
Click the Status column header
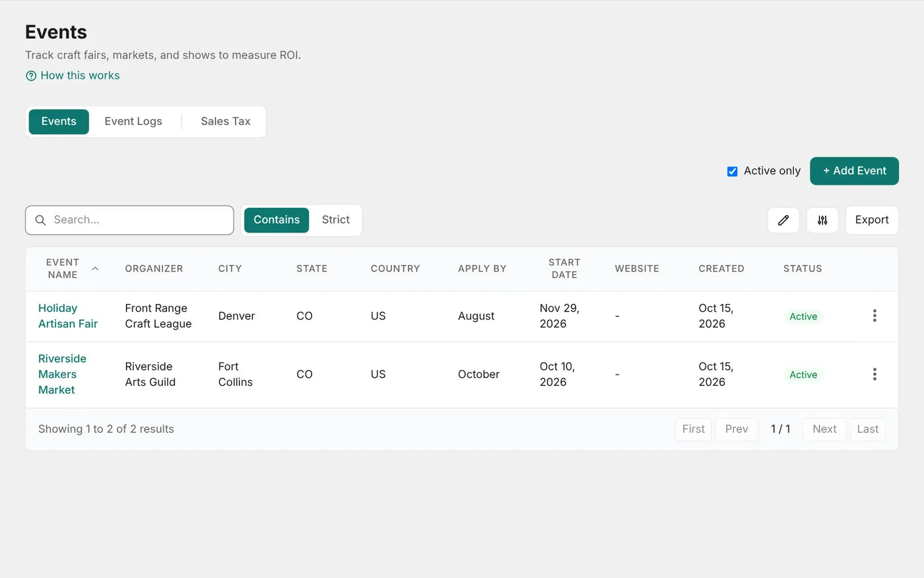pos(803,269)
